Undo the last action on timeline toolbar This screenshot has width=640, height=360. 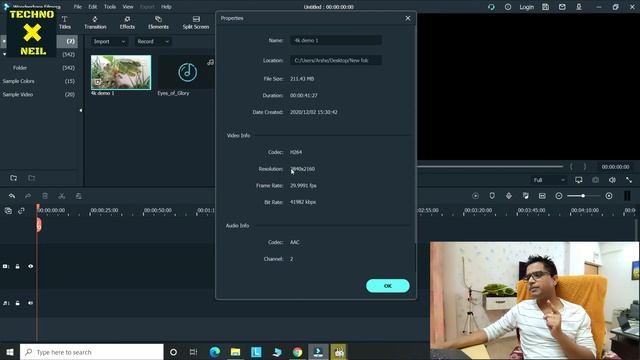[x=12, y=196]
